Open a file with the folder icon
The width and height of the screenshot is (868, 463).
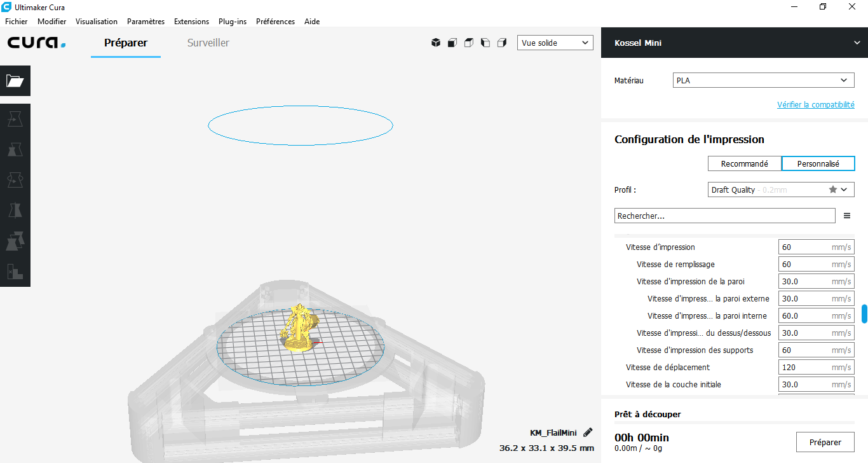15,81
